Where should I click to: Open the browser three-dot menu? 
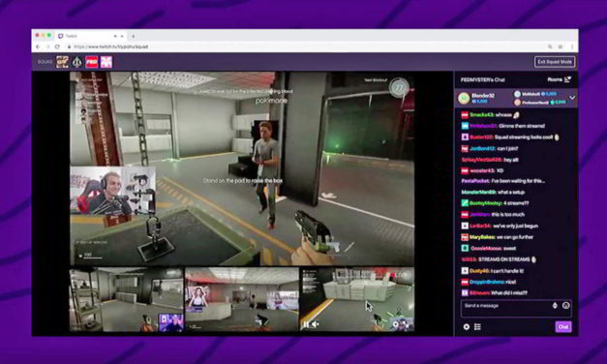tap(572, 46)
